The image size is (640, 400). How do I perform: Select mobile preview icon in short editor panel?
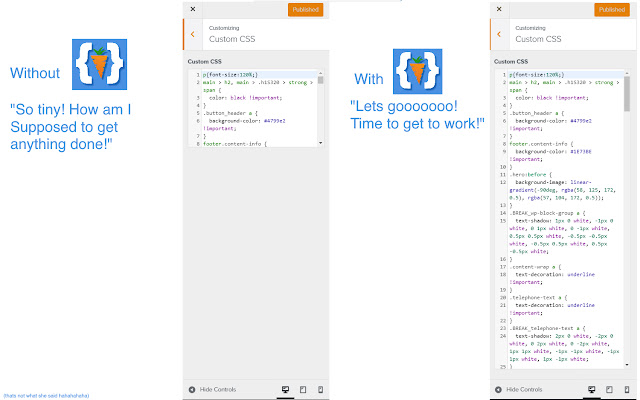[x=320, y=389]
